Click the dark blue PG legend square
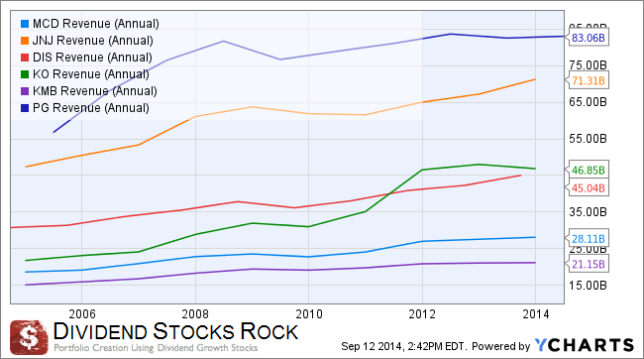Screen dimensions: 644x359 [25, 108]
